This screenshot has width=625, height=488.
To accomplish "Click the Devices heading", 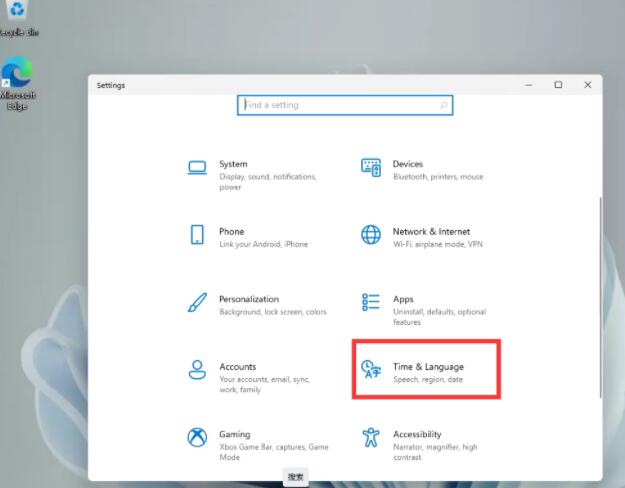I will [x=407, y=164].
